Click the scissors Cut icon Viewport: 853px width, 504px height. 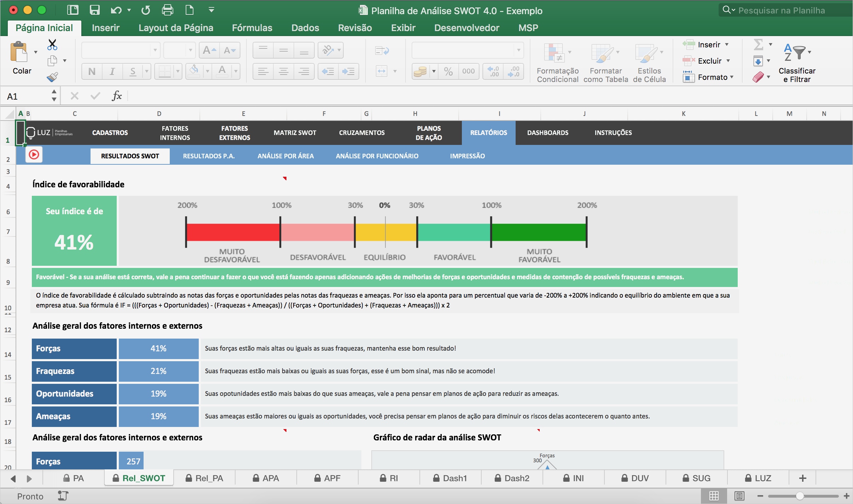click(x=52, y=45)
